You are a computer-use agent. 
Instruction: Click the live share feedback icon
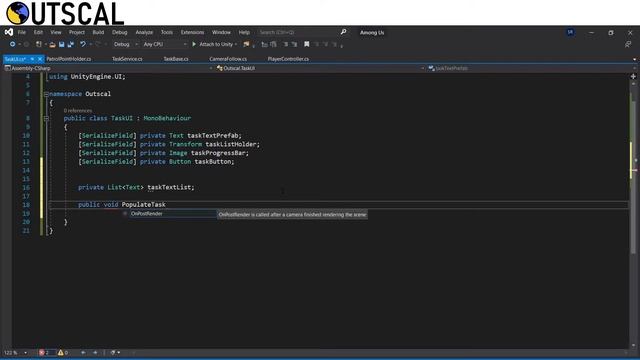[628, 44]
